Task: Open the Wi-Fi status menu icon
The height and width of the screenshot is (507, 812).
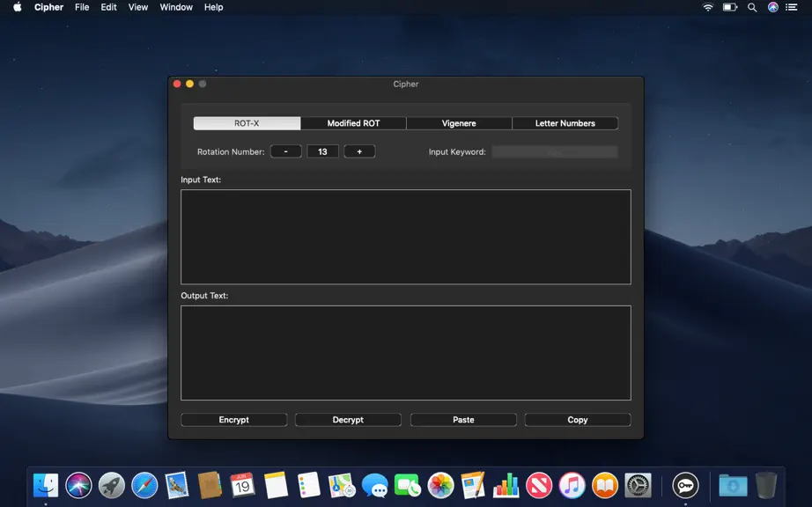Action: tap(708, 7)
